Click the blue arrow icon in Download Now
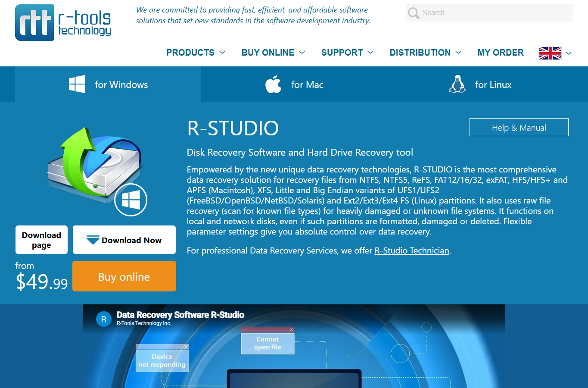This screenshot has width=588, height=388. tap(93, 240)
